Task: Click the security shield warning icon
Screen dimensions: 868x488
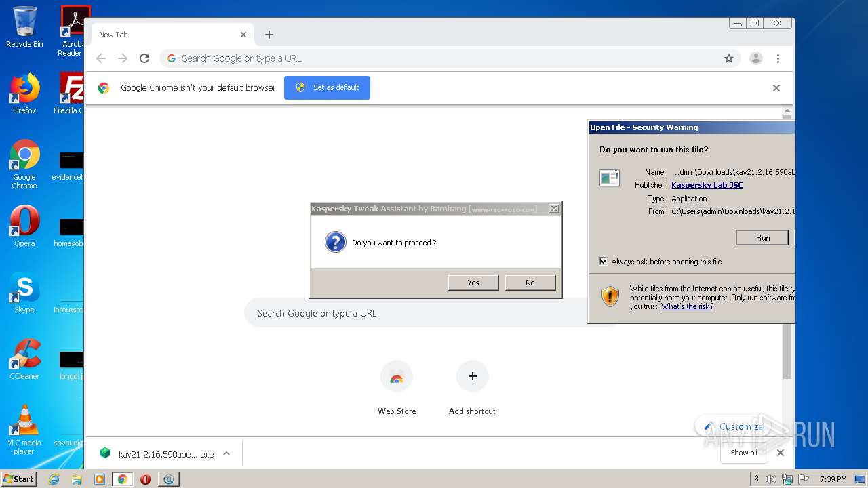Action: pos(610,297)
